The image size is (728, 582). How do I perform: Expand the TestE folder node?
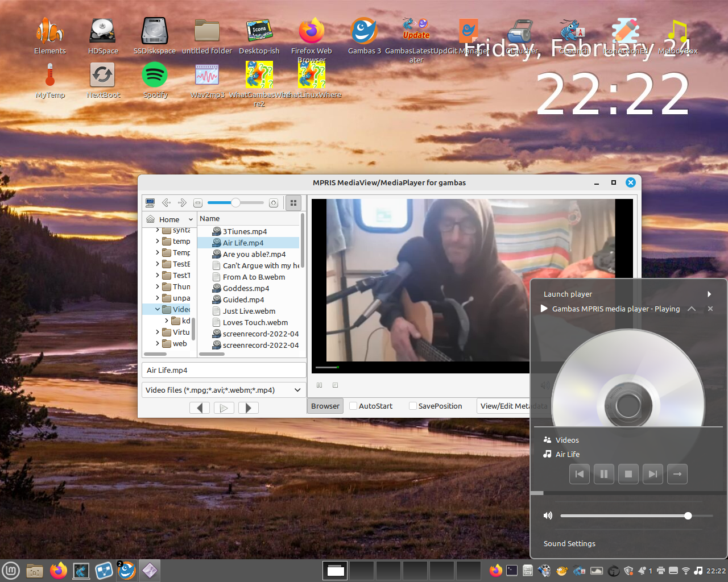point(158,264)
